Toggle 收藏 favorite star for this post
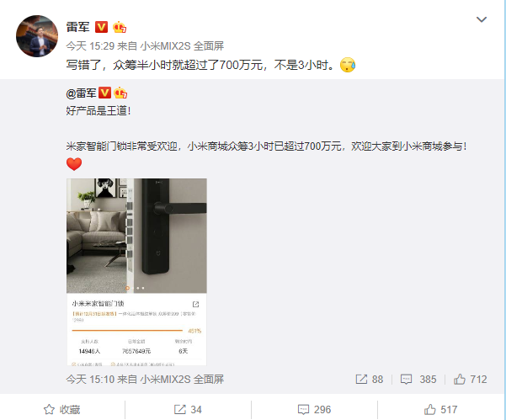This screenshot has height=420, width=506. 62,410
